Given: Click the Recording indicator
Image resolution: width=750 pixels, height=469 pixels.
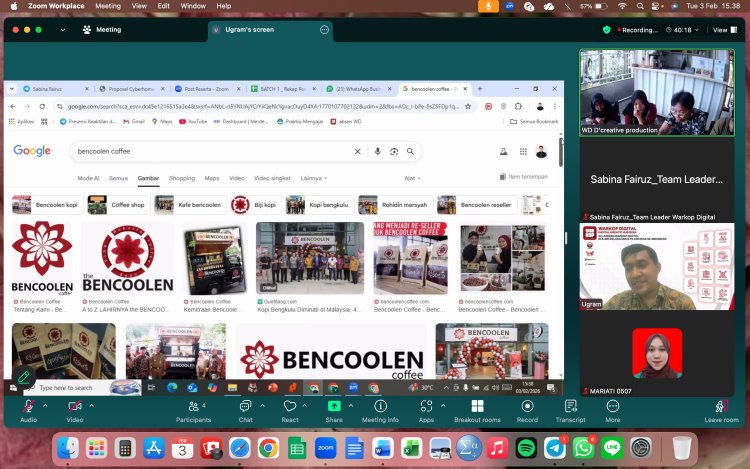Looking at the screenshot, I should click(638, 30).
